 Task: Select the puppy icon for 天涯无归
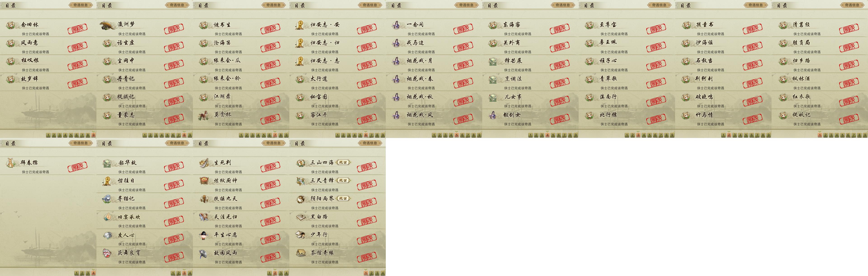click(204, 217)
